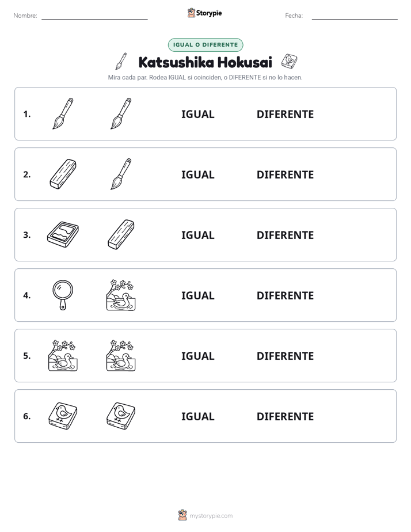This screenshot has height=532, width=411.
Task: Click the hand mirror icon in row 4
Action: pos(63,295)
